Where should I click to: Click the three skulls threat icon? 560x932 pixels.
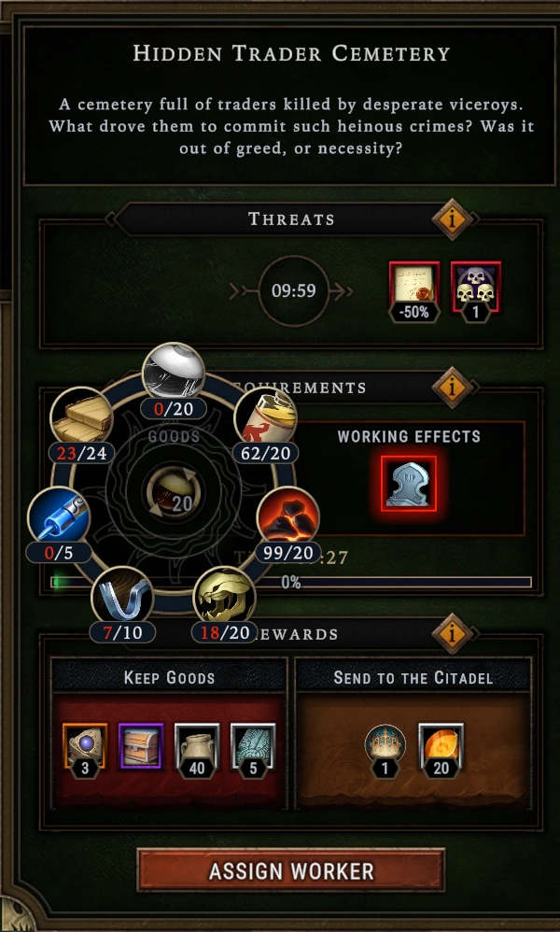476,291
